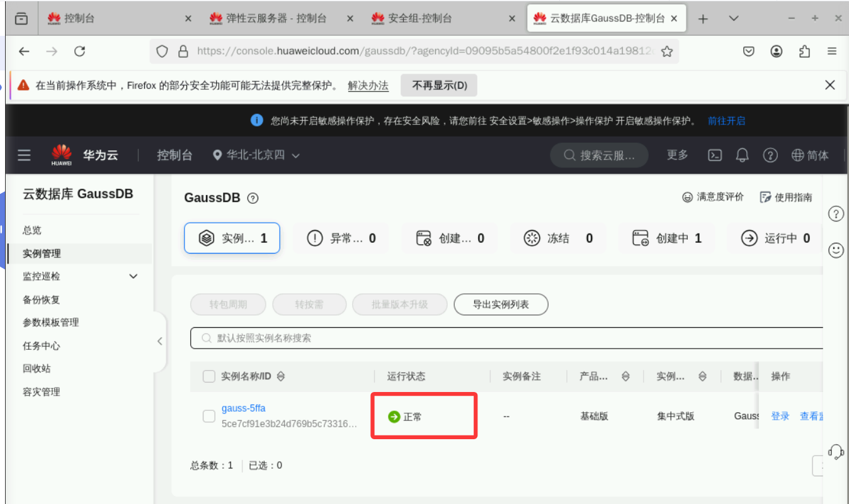Open 备份恢复 in the left menu
The height and width of the screenshot is (504, 849).
[42, 300]
